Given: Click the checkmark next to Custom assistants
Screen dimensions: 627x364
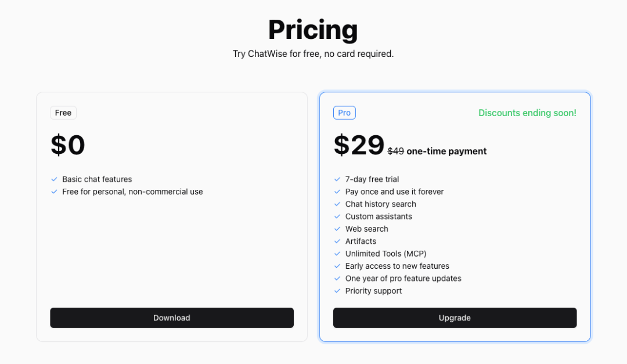Looking at the screenshot, I should (x=337, y=217).
